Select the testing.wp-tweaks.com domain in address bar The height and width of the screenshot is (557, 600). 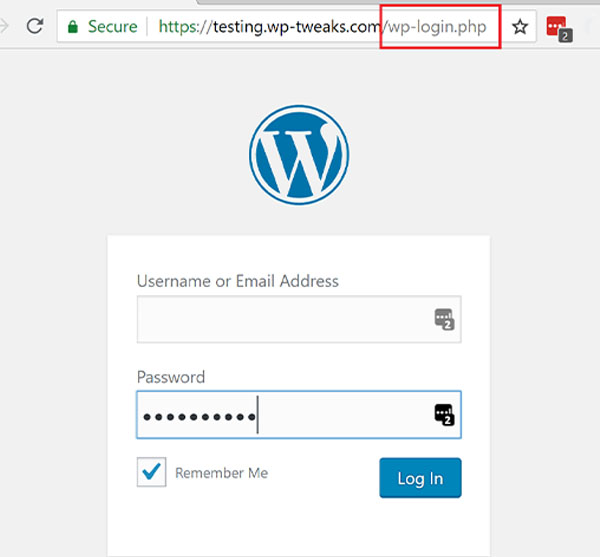(297, 27)
